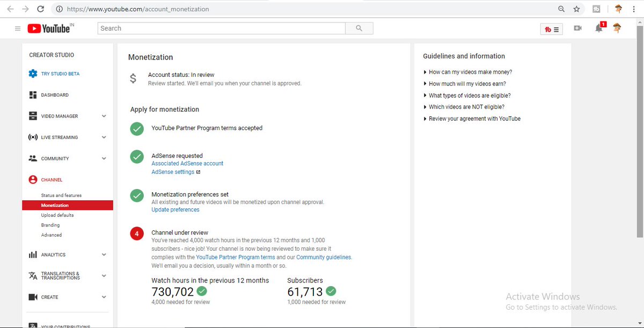644x328 pixels.
Task: Expand the Video Manager chevron
Action: click(x=104, y=116)
